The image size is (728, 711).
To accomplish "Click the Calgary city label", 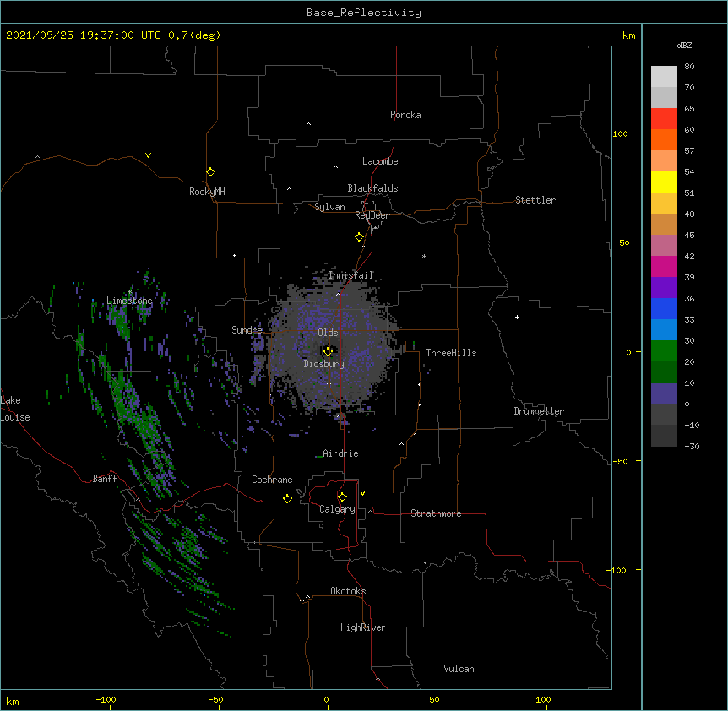I will click(337, 509).
